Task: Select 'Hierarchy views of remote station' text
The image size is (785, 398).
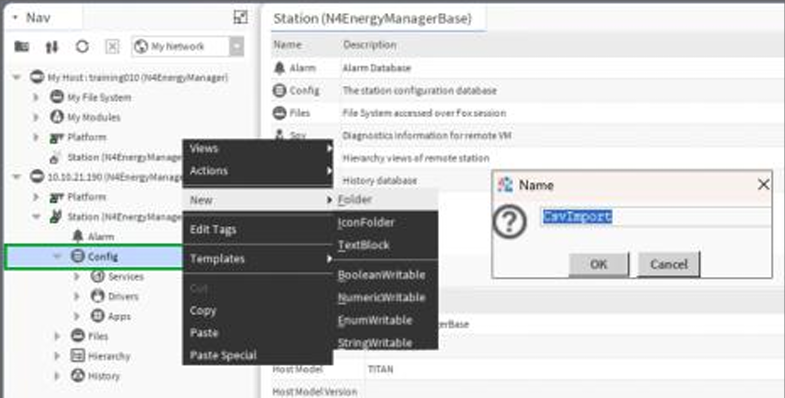Action: point(416,158)
